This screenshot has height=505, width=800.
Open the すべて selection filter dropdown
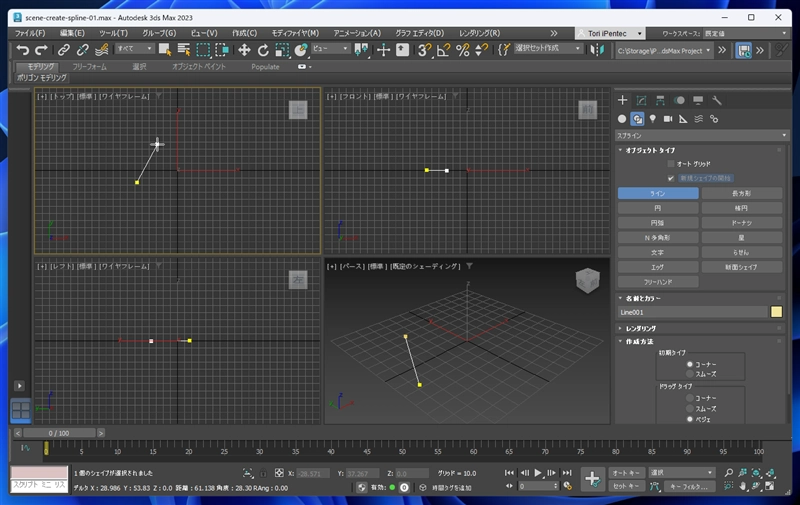pos(135,48)
